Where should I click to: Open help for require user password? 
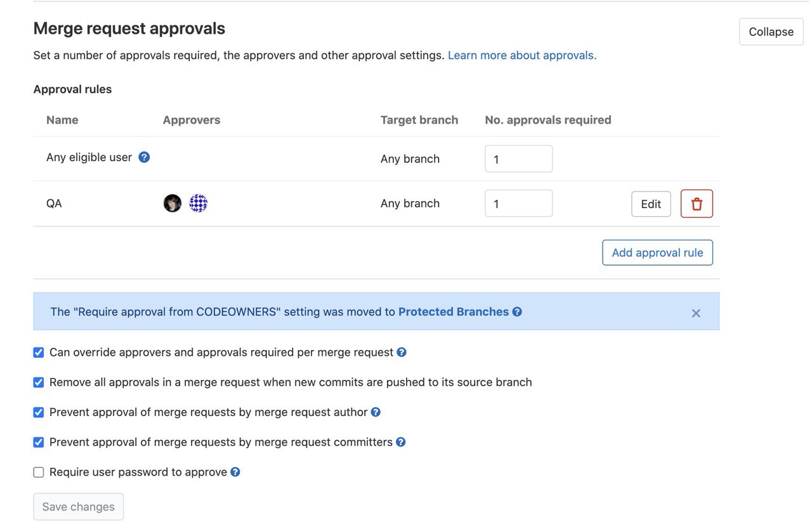click(x=235, y=472)
